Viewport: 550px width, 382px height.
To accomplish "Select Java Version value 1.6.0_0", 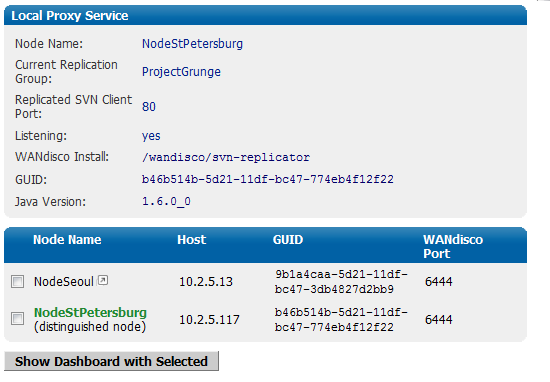I will click(x=166, y=201).
